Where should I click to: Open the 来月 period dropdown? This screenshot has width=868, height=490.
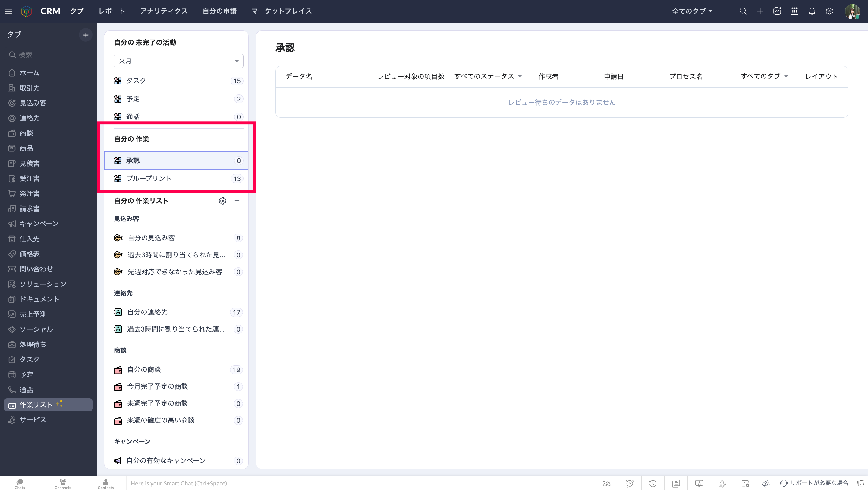(178, 61)
